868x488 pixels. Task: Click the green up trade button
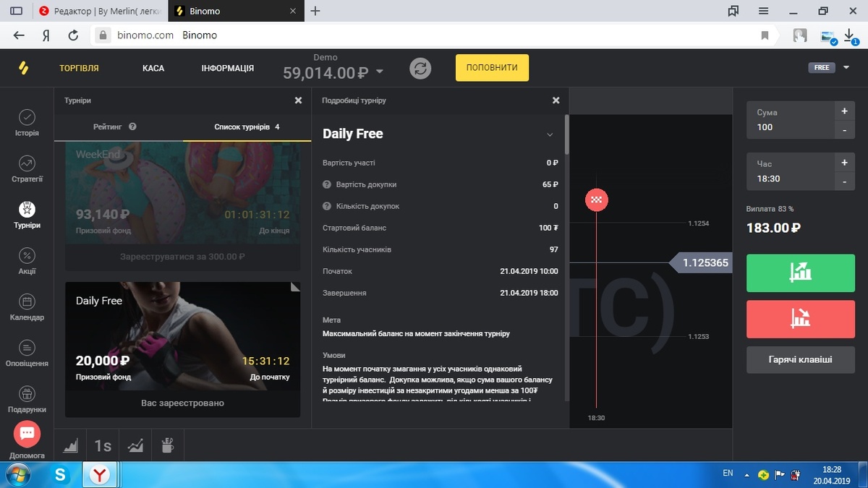coord(801,273)
